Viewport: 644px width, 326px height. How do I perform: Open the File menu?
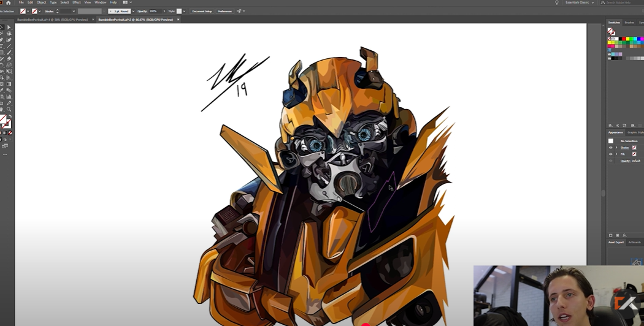click(21, 2)
